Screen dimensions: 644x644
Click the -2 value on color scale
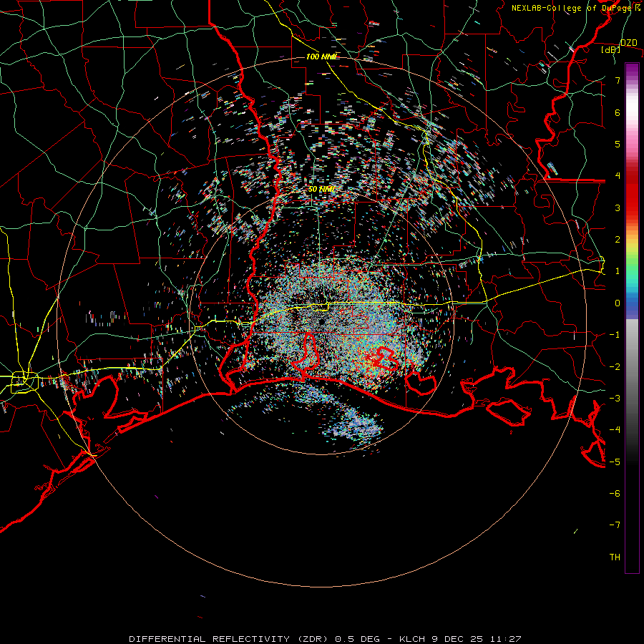(615, 367)
